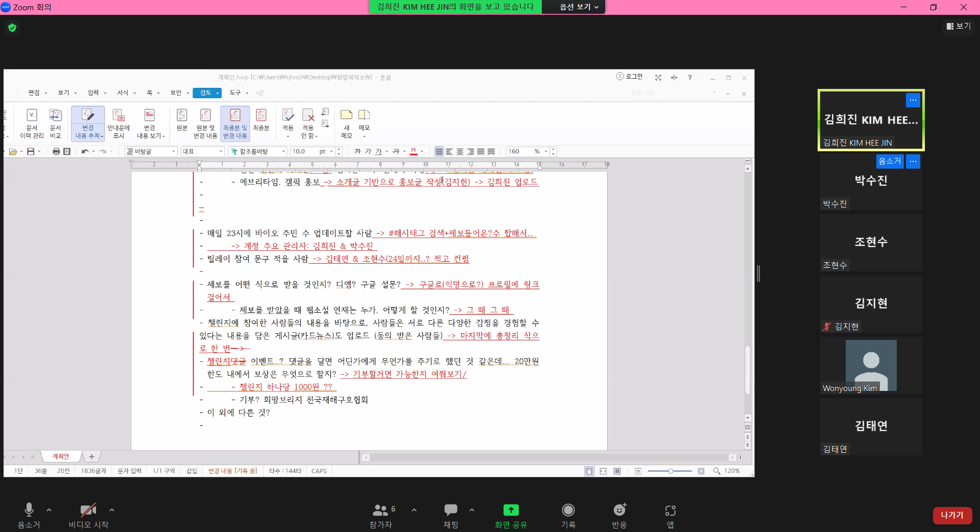Screen dimensions: 980x532
Task: Start video with 비디오 시작
Action: pyautogui.click(x=88, y=515)
